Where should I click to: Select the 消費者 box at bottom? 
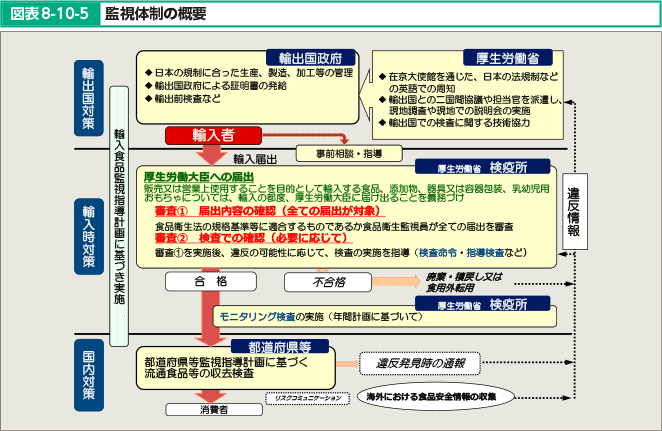click(x=212, y=410)
